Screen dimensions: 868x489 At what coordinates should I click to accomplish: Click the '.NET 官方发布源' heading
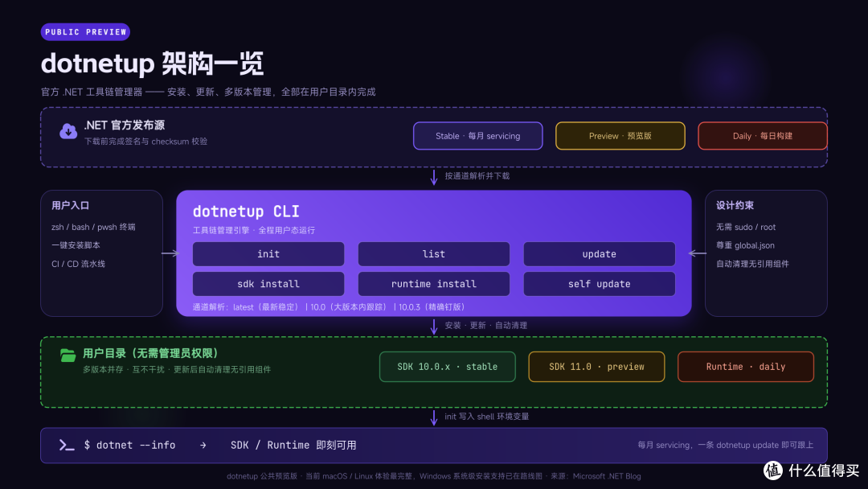point(125,125)
